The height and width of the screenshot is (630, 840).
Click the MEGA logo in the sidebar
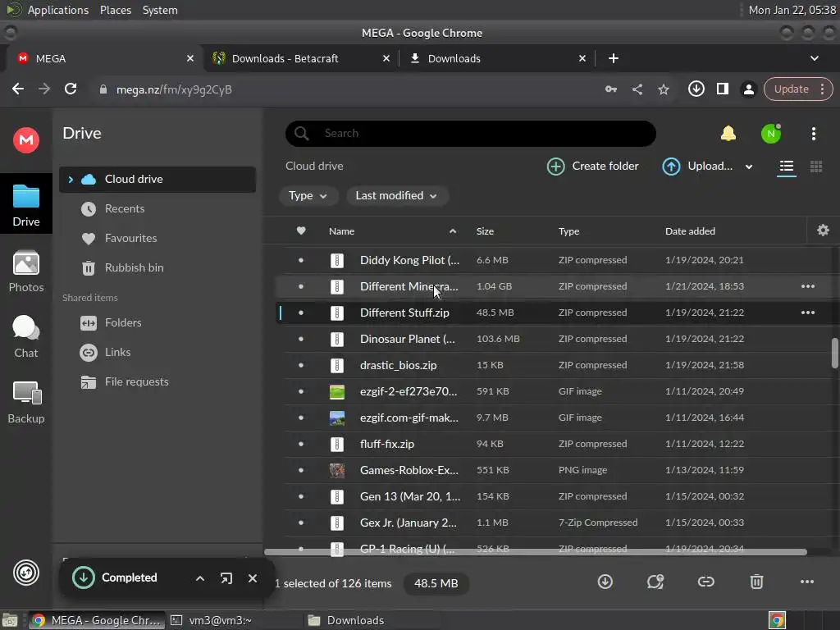click(x=25, y=140)
